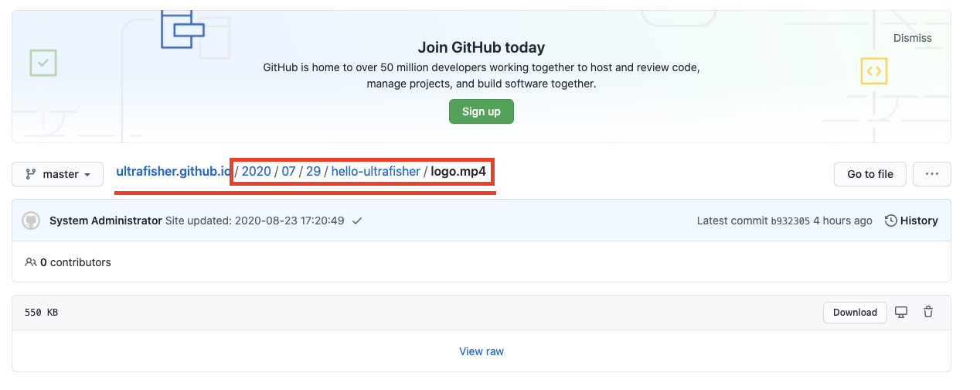Download the logo.mp4 file
Viewport: 980px width, 390px height.
[x=855, y=313]
